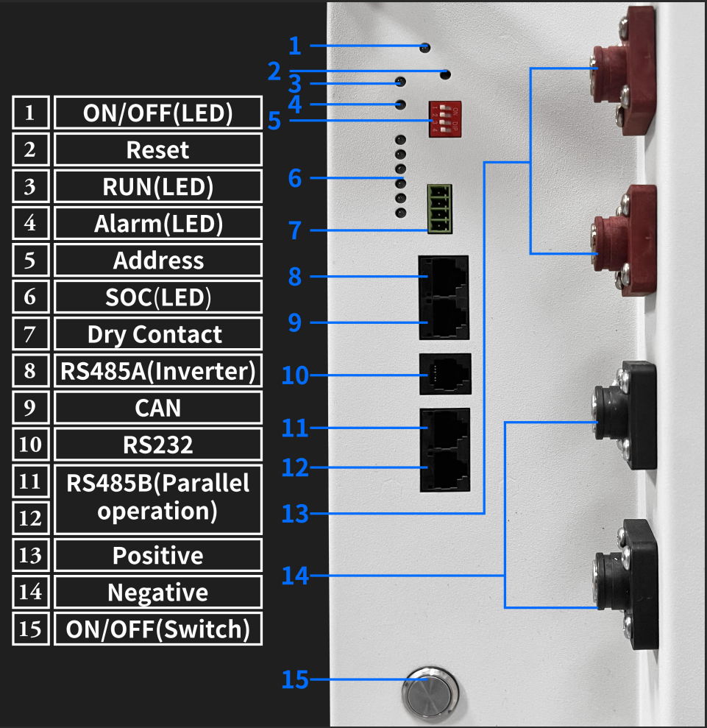Click the small square RS232 port
Viewport: 707px width, 728px height.
pyautogui.click(x=445, y=374)
